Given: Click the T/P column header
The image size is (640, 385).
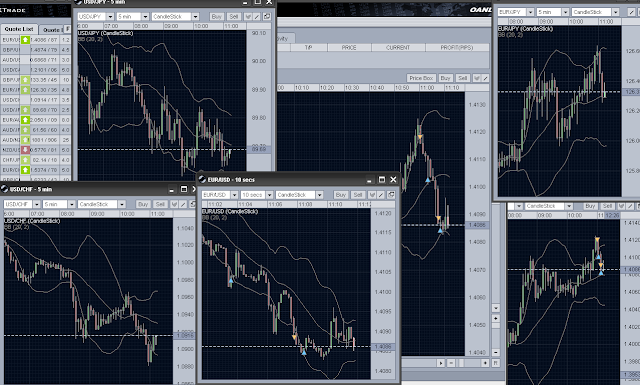Looking at the screenshot, I should coord(309,48).
